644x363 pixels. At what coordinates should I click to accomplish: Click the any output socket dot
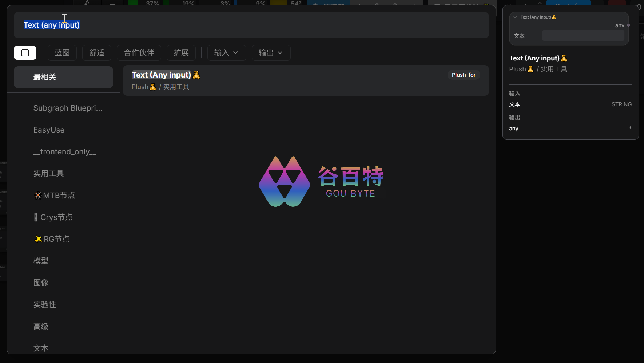tap(628, 25)
